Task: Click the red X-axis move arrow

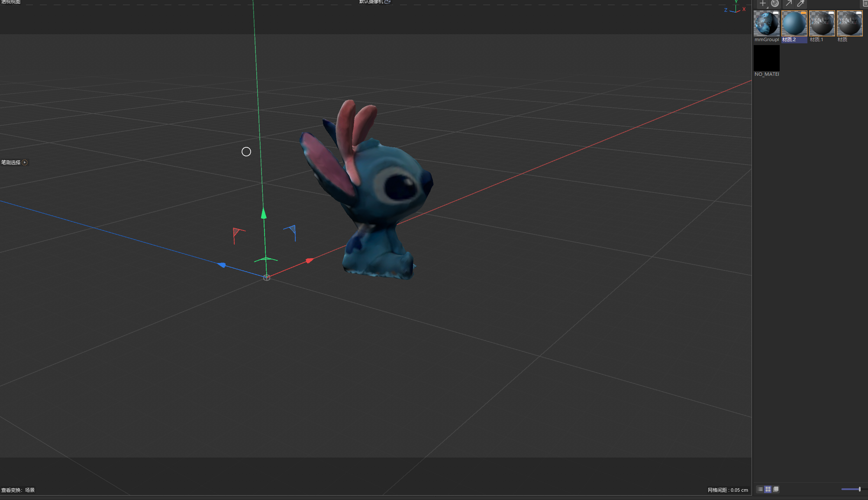Action: (309, 260)
